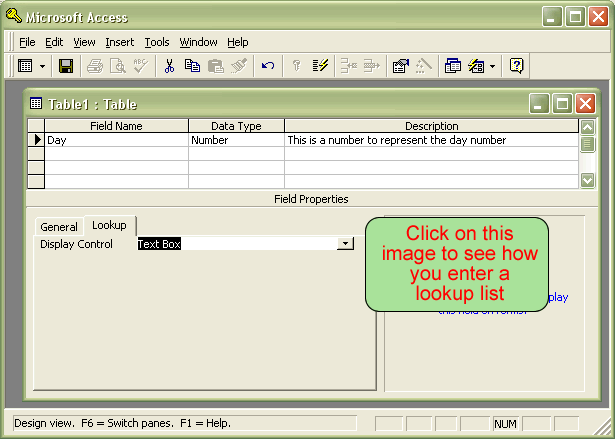Minimize the Table1 : Table window
Image resolution: width=615 pixels, height=439 pixels.
539,104
